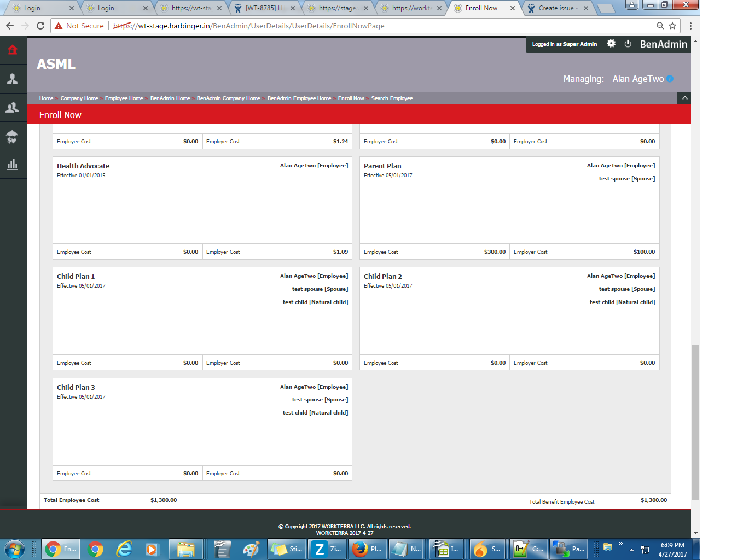
Task: Bookmark this page with the star icon
Action: (672, 26)
